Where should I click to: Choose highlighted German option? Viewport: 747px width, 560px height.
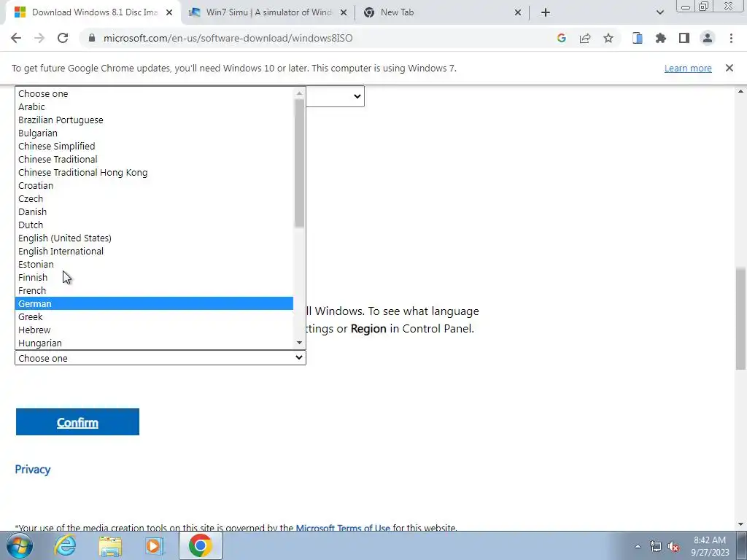tap(154, 303)
